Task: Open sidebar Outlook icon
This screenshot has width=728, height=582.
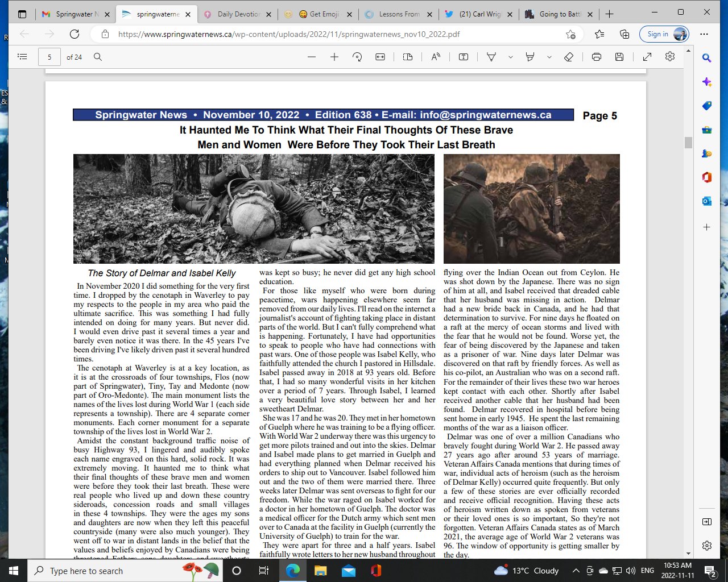Action: pos(707,201)
